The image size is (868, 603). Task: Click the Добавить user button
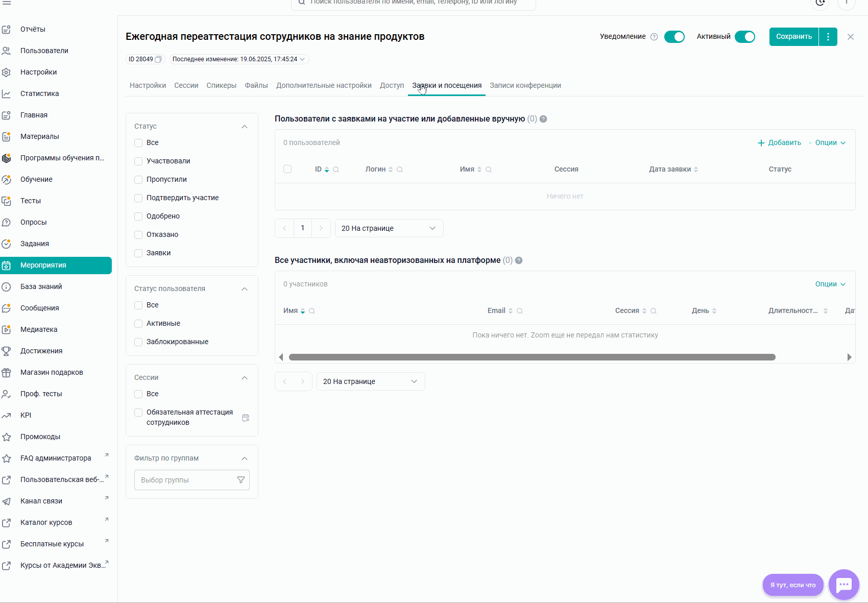click(x=779, y=142)
